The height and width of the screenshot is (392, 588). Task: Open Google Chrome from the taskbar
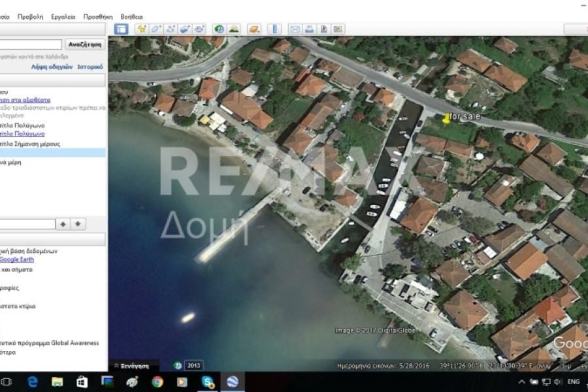[157, 382]
